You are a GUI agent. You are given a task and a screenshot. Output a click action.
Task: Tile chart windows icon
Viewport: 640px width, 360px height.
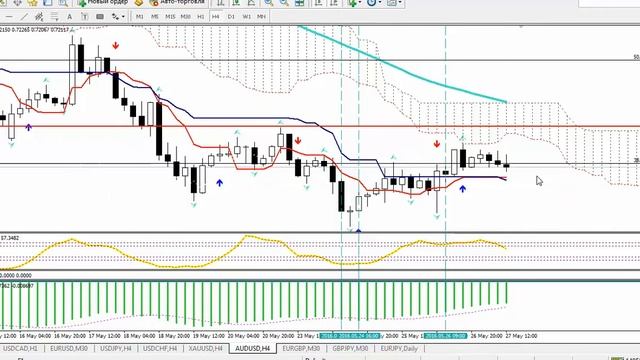coord(300,2)
